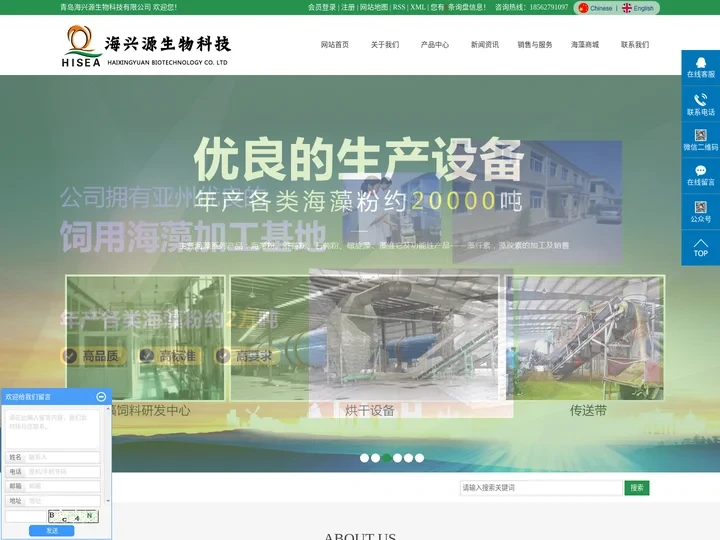720x540 pixels.
Task: Click the captcha code input box
Action: (26, 516)
